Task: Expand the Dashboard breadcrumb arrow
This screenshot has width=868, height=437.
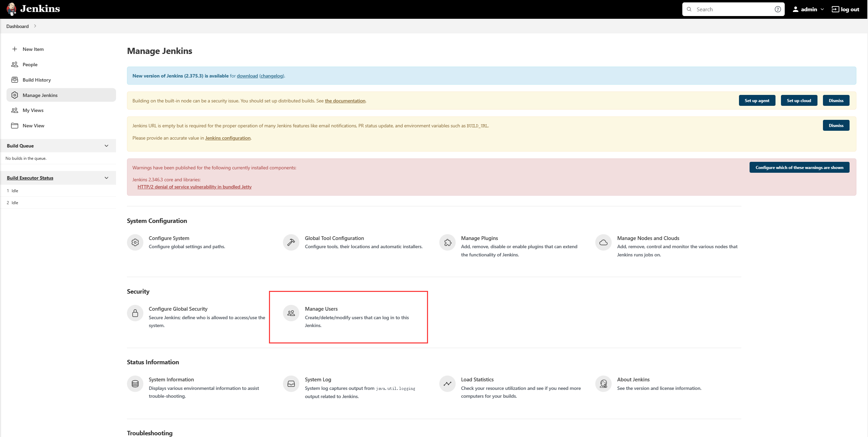Action: [35, 26]
